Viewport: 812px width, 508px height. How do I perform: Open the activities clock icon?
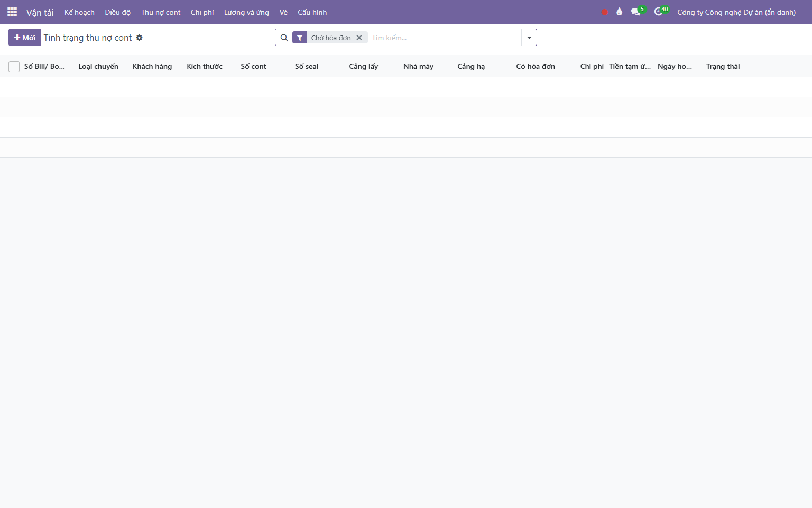658,12
